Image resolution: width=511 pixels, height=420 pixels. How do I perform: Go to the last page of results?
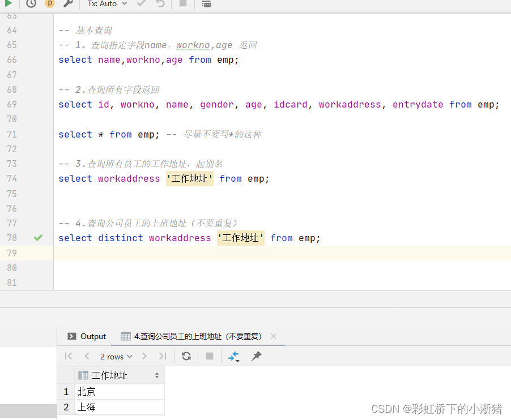coord(163,356)
